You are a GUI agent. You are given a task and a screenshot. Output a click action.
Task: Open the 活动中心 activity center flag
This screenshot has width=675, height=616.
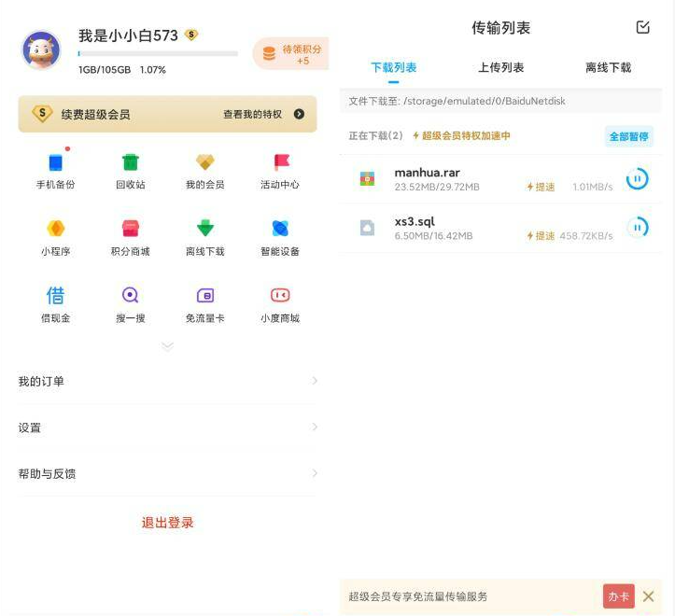[x=281, y=162]
